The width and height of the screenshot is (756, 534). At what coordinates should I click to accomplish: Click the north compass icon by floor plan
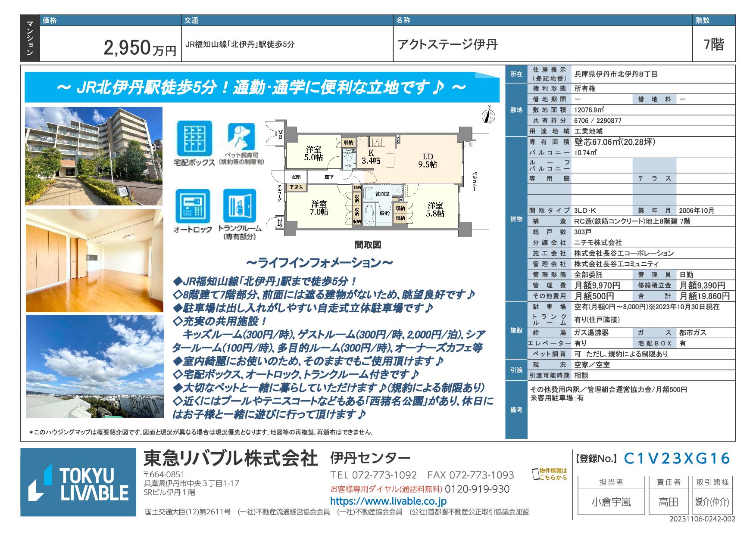487,116
